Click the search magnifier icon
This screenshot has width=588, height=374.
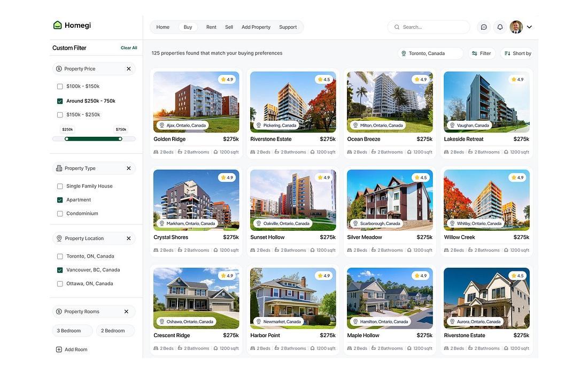tap(397, 27)
